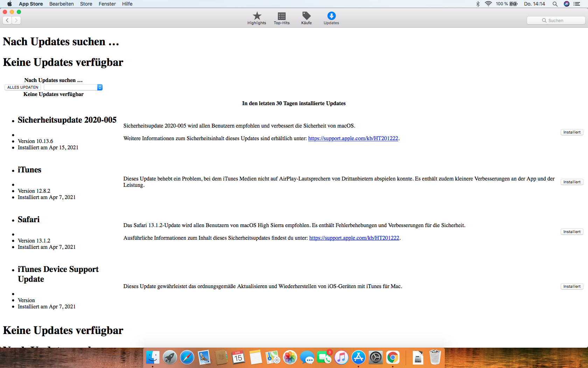Click the ALLES UPDATEN button
This screenshot has height=368, width=588.
23,87
